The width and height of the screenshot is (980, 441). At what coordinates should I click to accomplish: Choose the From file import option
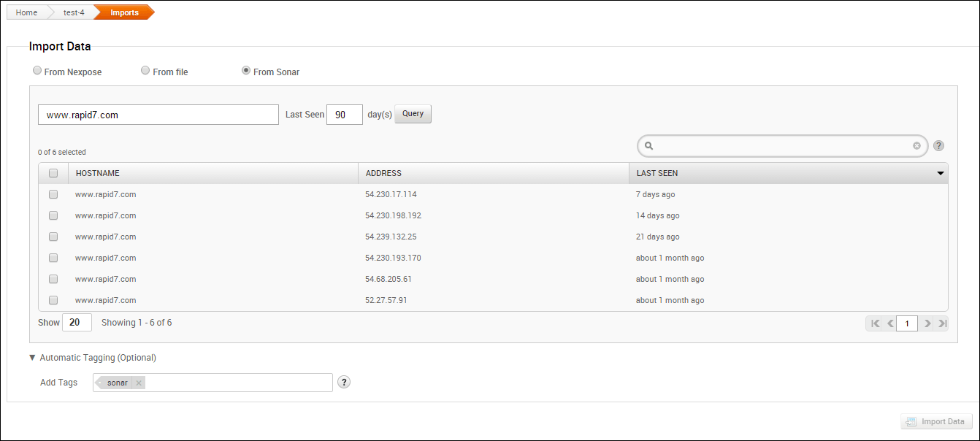tap(146, 71)
